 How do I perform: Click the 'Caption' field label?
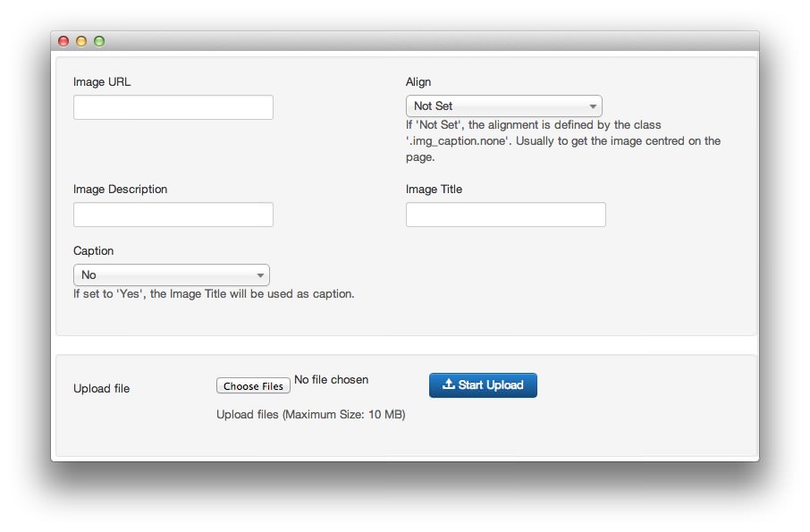(94, 251)
